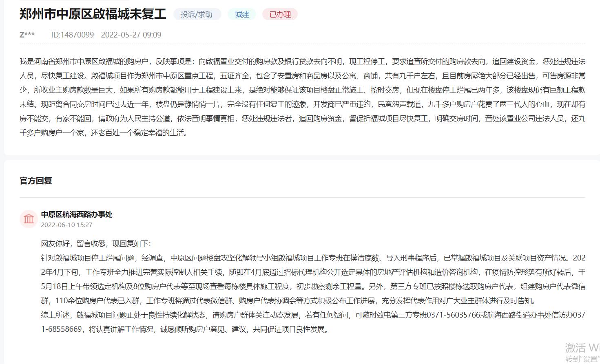Viewport: 600px width, 364px height.
Task: Click the post timestamp 2022-05-27 09:09
Action: 131,35
